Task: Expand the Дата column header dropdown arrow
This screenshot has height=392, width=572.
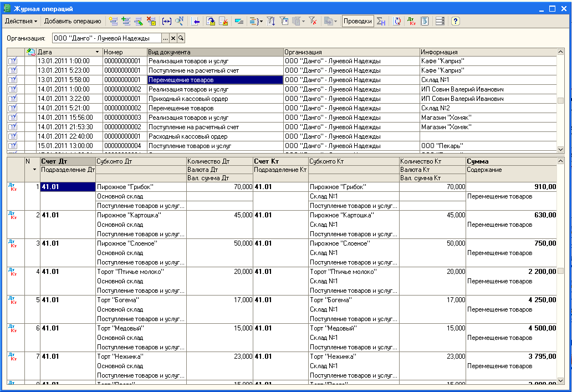Action: (98, 52)
